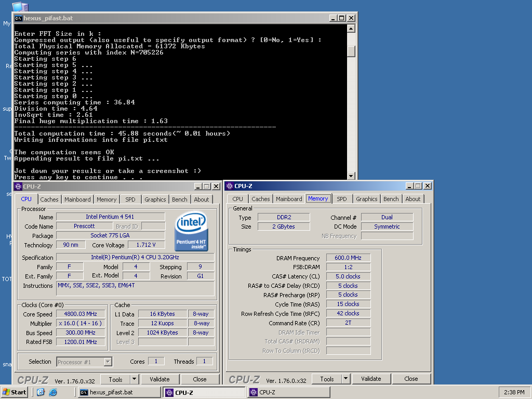
Task: Activate the first CPU-Z taskbar button
Action: pos(204,393)
